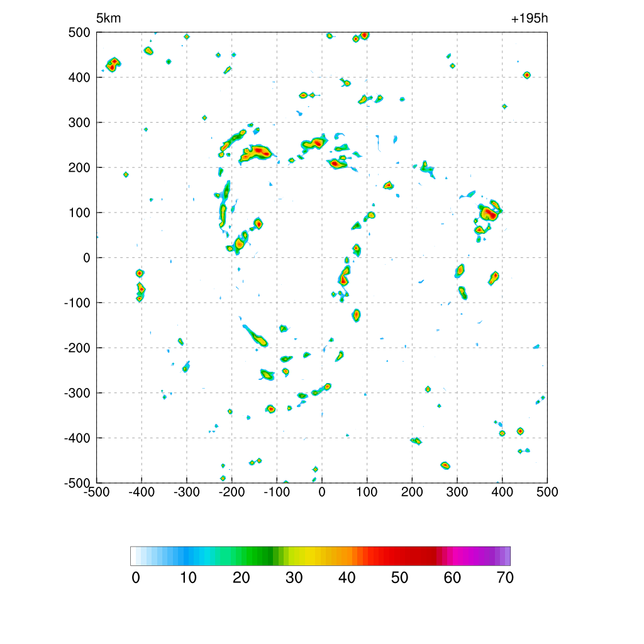Click the colorbar label "40"
This screenshot has width=644, height=644.
tap(347, 578)
